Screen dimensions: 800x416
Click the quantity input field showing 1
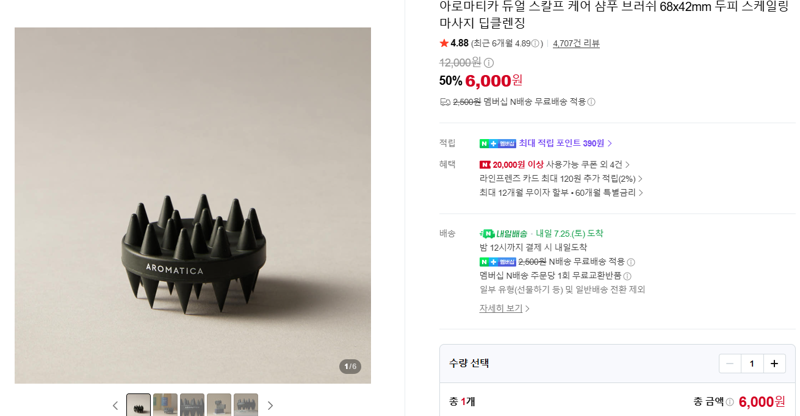(752, 363)
